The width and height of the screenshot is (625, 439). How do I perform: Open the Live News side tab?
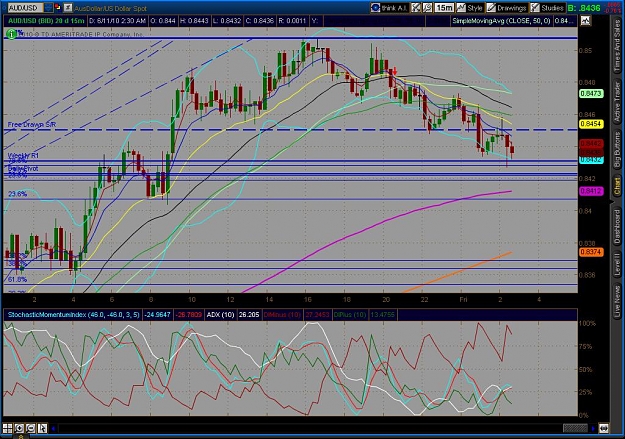click(x=617, y=301)
